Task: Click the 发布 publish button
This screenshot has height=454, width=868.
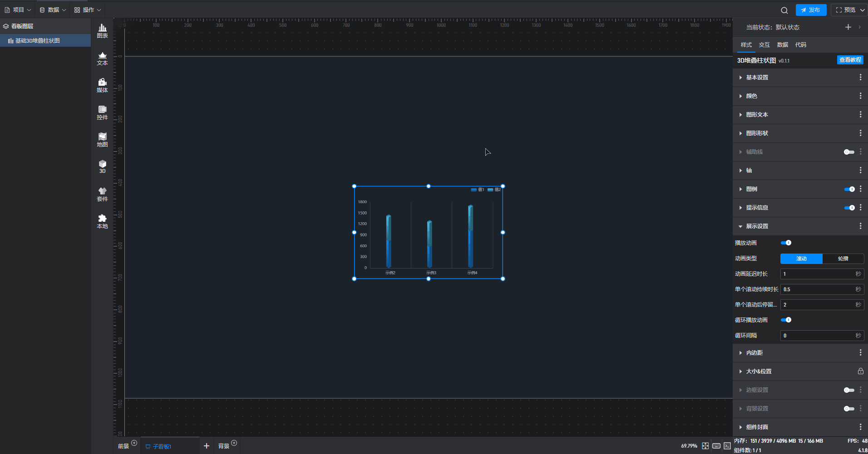Action: pos(811,10)
